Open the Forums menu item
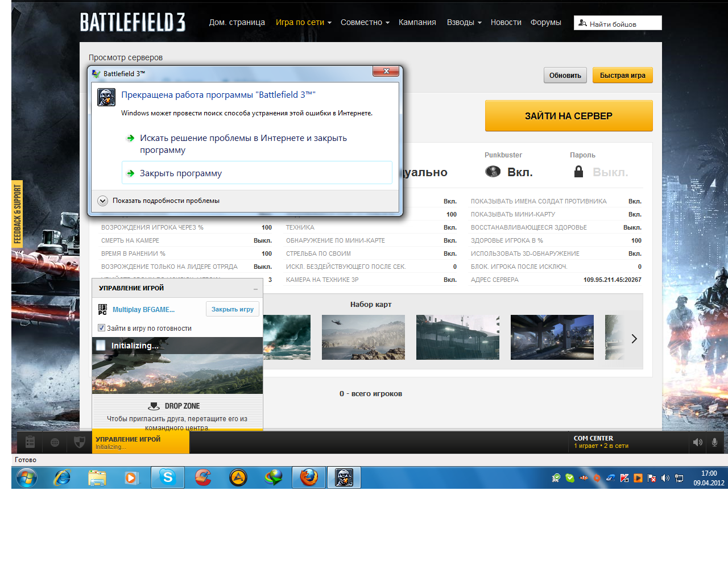This screenshot has width=728, height=582. 545,22
